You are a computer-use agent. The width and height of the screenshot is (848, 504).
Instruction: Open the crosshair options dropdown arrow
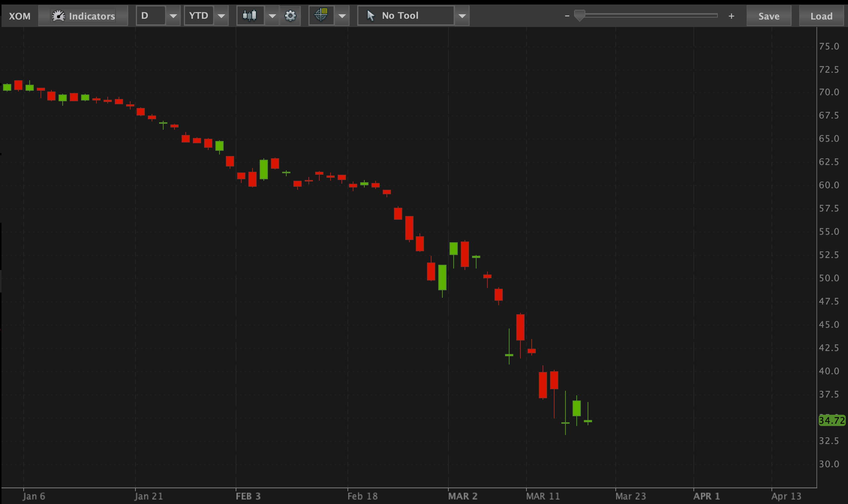pyautogui.click(x=341, y=16)
